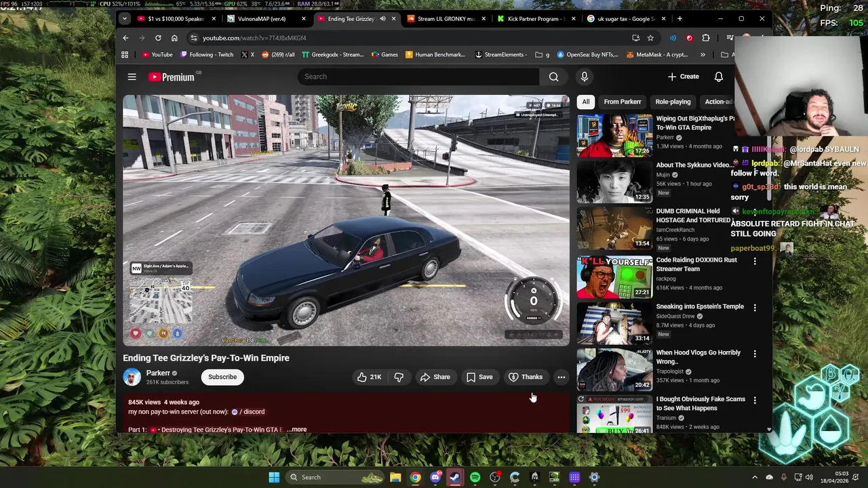The width and height of the screenshot is (868, 488).
Task: Open options for Sneaking into Epstein's Temple
Action: pos(755,307)
